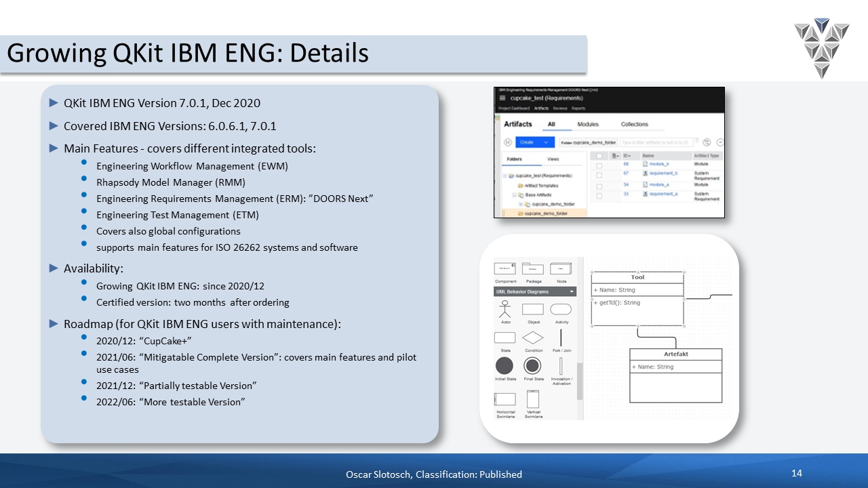Click the module_b document icon
This screenshot has height=488, width=868.
pyautogui.click(x=645, y=165)
